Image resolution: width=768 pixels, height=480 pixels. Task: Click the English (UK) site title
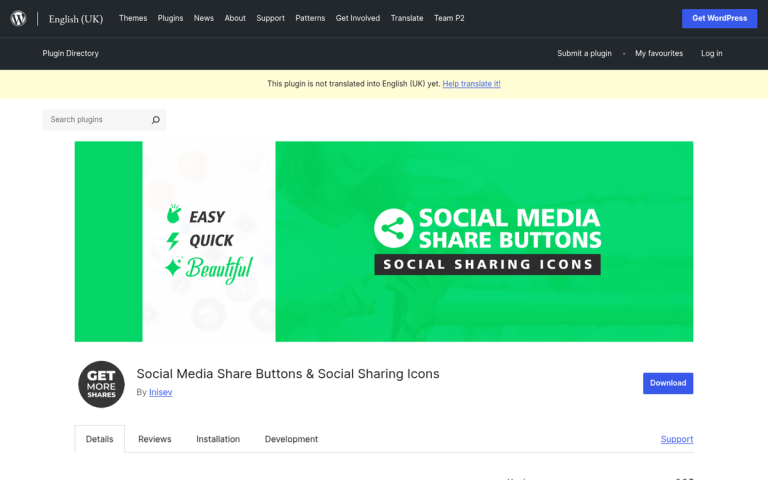[76, 19]
